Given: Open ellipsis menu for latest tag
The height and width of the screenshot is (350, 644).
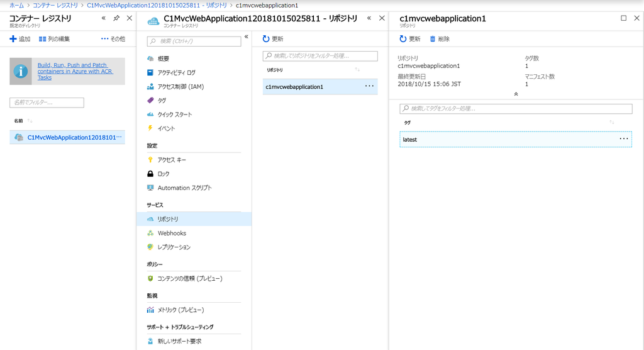Looking at the screenshot, I should [623, 139].
